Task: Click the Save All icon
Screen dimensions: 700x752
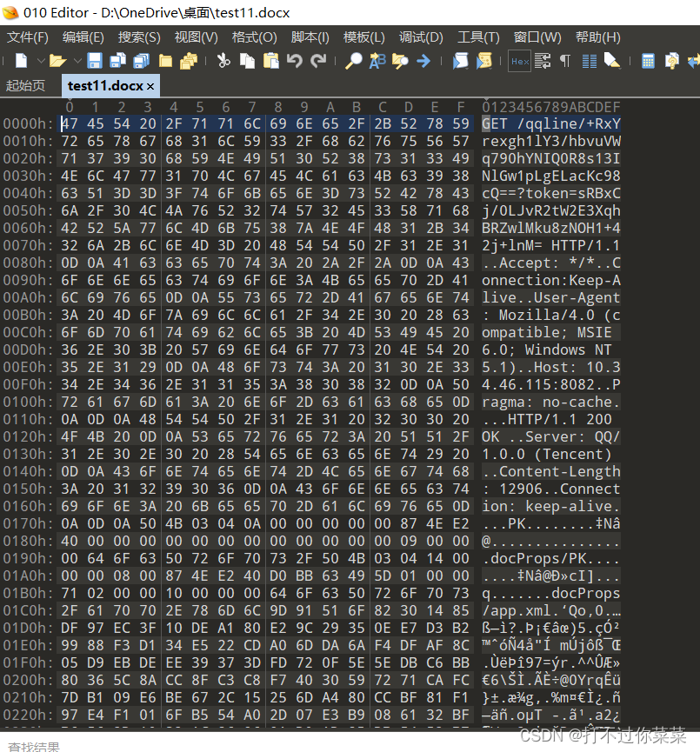Action: pos(142,61)
